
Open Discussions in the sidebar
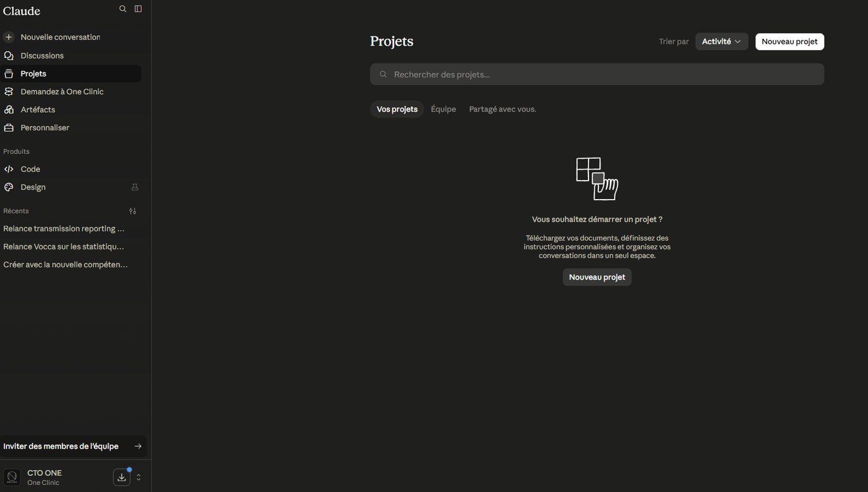click(71, 56)
